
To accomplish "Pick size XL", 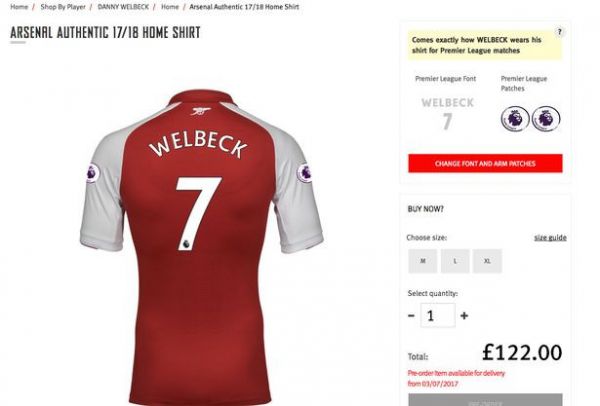I will [x=487, y=262].
